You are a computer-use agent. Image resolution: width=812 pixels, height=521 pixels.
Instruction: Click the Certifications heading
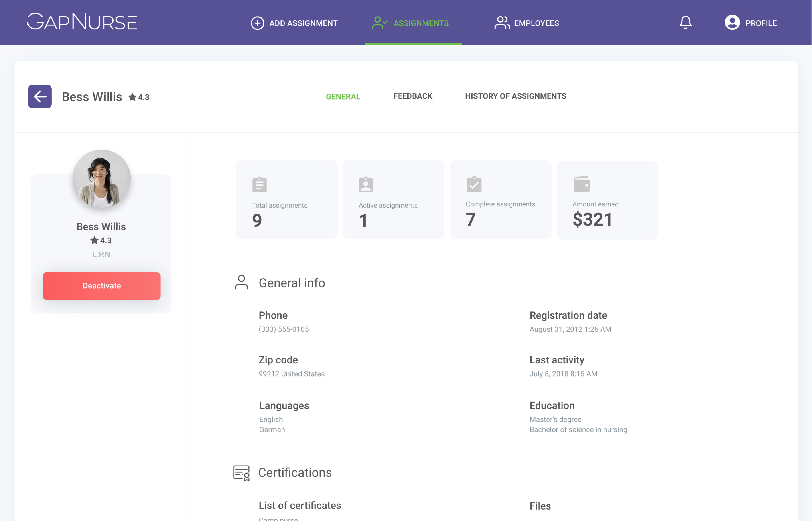[x=295, y=473]
